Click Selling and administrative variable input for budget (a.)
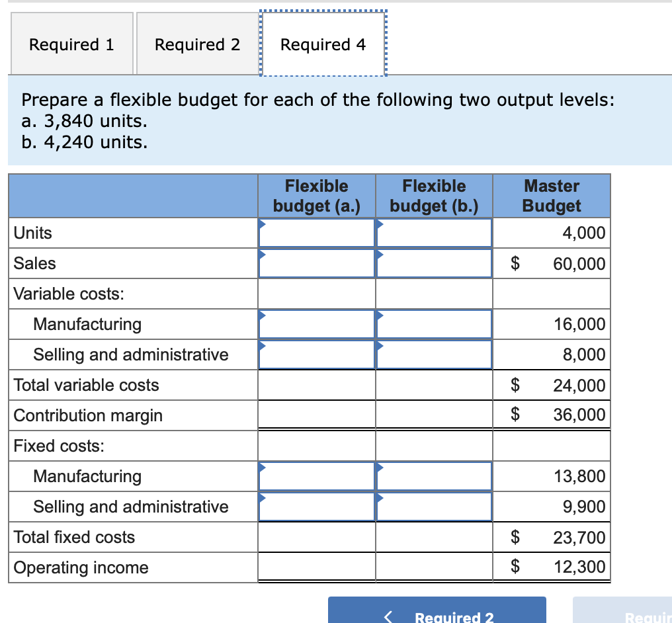The height and width of the screenshot is (623, 672). pos(316,354)
